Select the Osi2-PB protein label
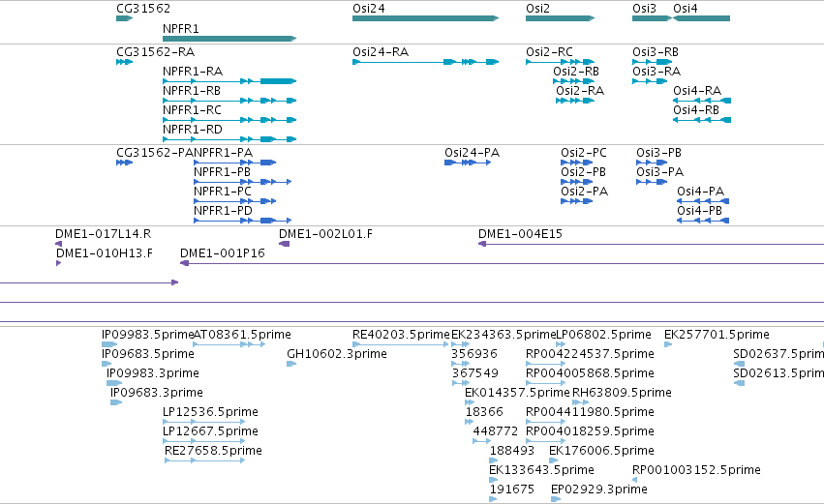The image size is (824, 504). [583, 172]
